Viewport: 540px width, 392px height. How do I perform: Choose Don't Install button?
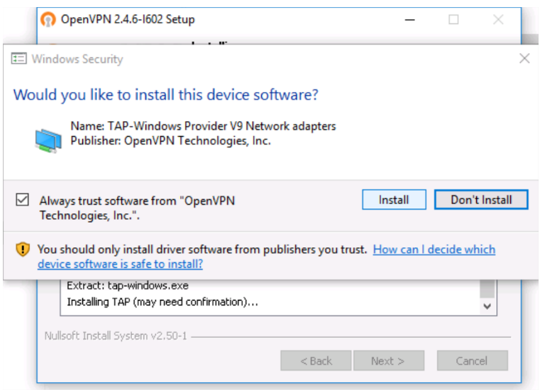click(x=481, y=200)
